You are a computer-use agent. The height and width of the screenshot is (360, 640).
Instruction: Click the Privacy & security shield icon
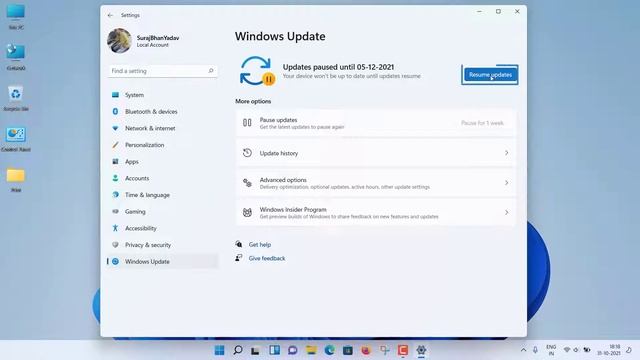tap(116, 245)
